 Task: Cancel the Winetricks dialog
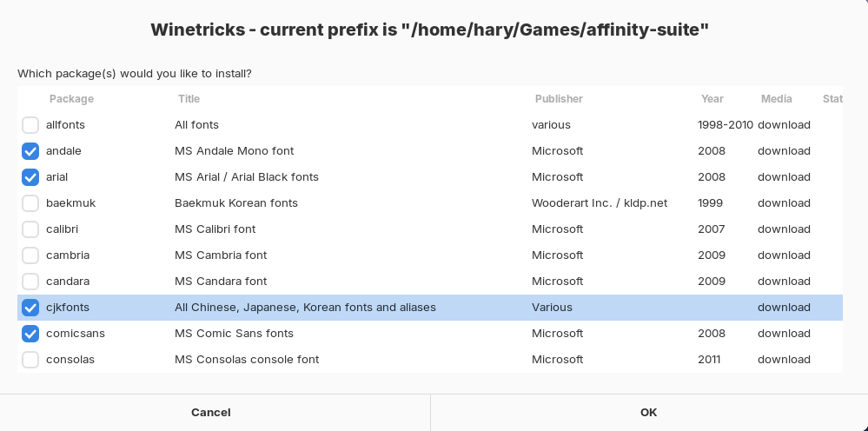pos(211,413)
